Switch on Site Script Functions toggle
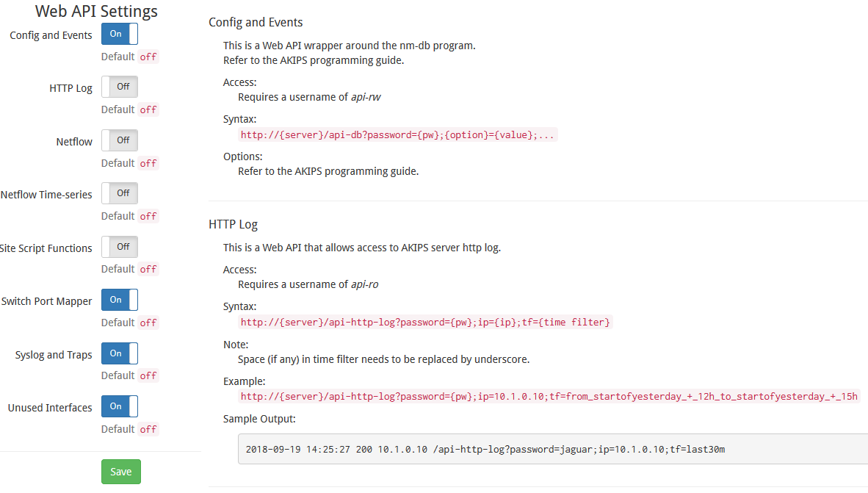Viewport: 868px width, 493px height. click(120, 247)
